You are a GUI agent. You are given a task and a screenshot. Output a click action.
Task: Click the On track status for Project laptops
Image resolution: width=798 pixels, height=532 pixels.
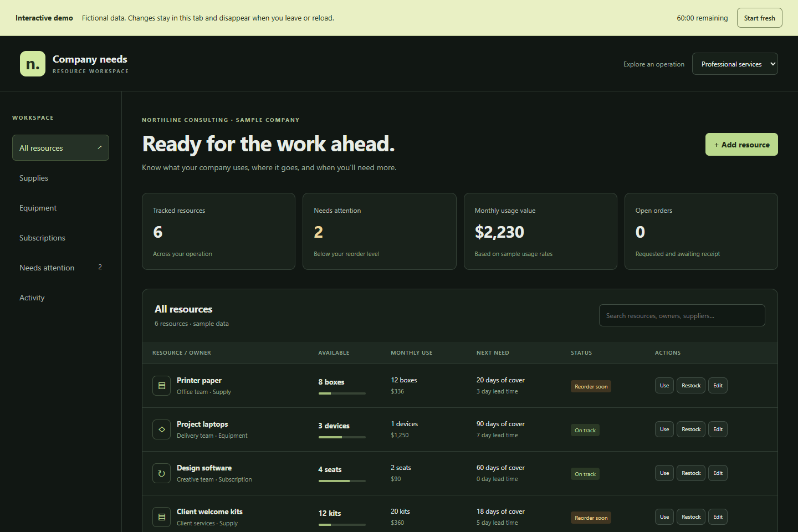tap(585, 430)
